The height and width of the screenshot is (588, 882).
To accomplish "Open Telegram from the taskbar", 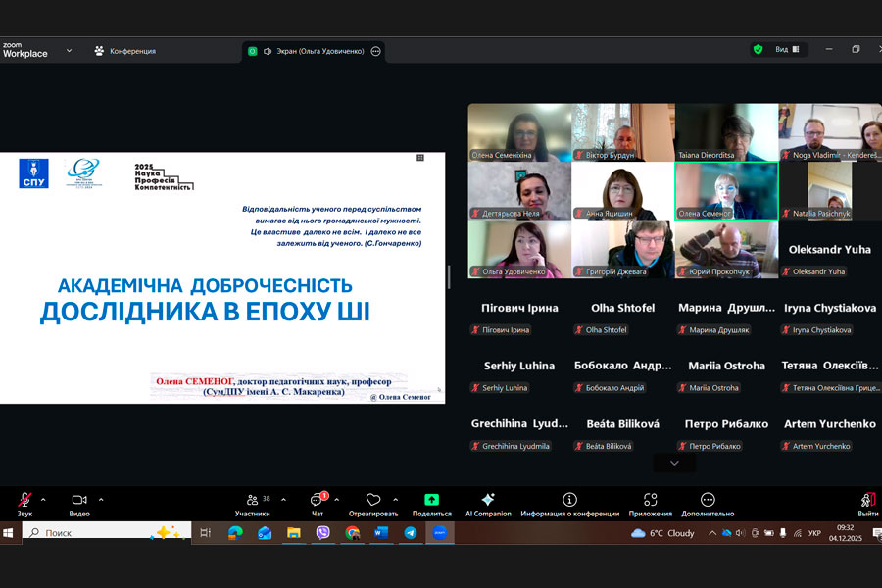I will 411,533.
